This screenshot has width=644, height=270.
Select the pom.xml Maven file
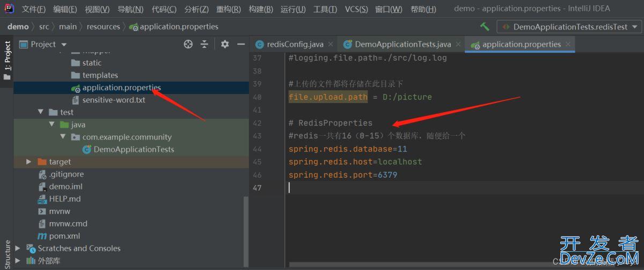(64, 236)
